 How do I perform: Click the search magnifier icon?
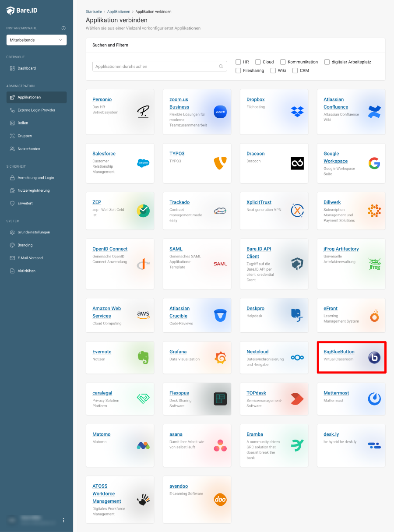click(221, 67)
